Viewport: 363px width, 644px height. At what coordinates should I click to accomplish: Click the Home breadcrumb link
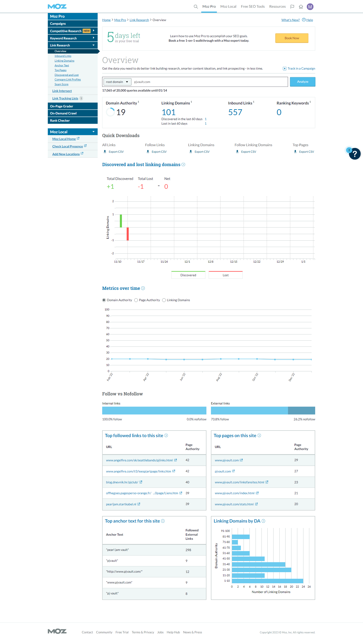(x=106, y=20)
